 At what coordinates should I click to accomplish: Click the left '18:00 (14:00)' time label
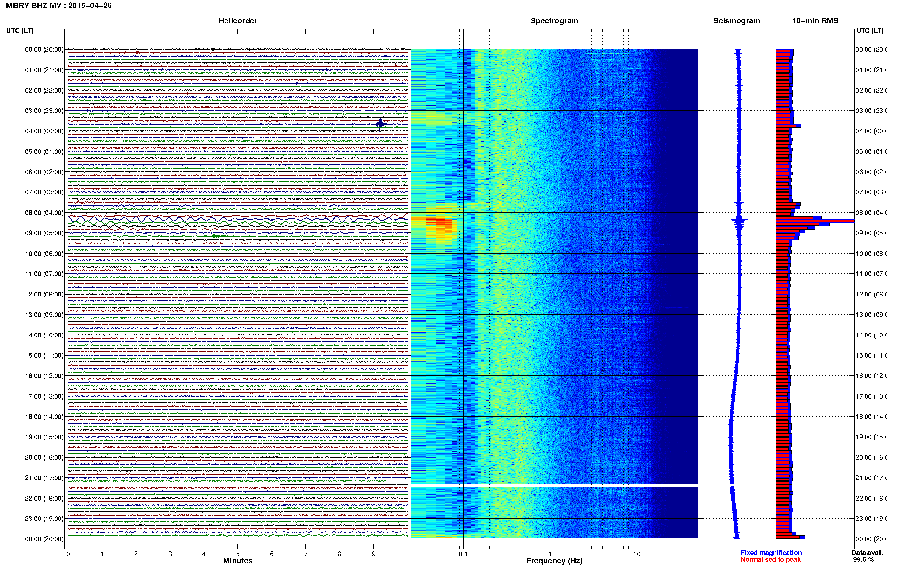click(x=44, y=417)
